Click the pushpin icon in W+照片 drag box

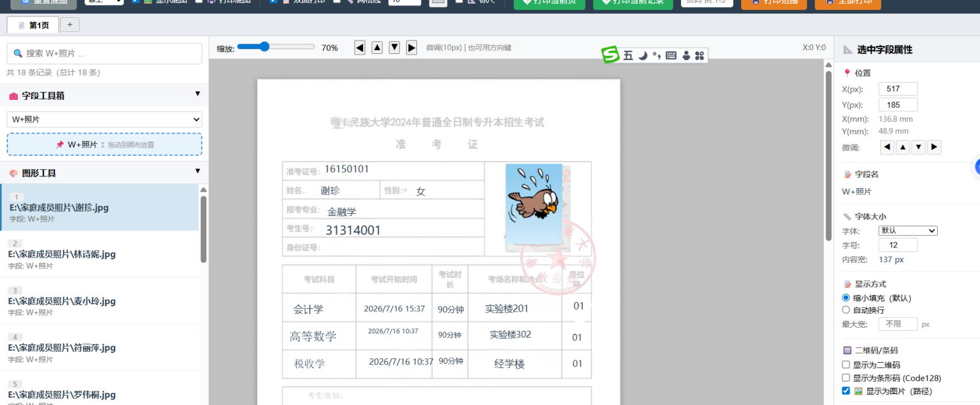pos(60,145)
